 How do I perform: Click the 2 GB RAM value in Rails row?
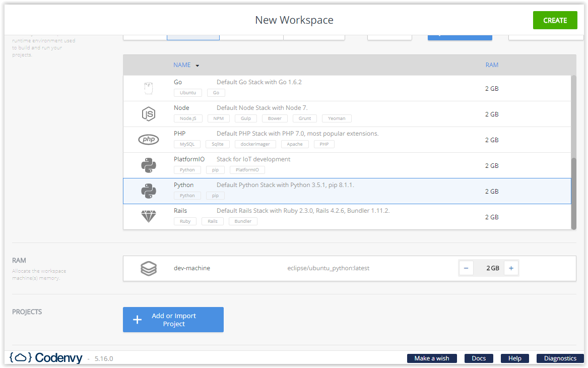coord(492,217)
